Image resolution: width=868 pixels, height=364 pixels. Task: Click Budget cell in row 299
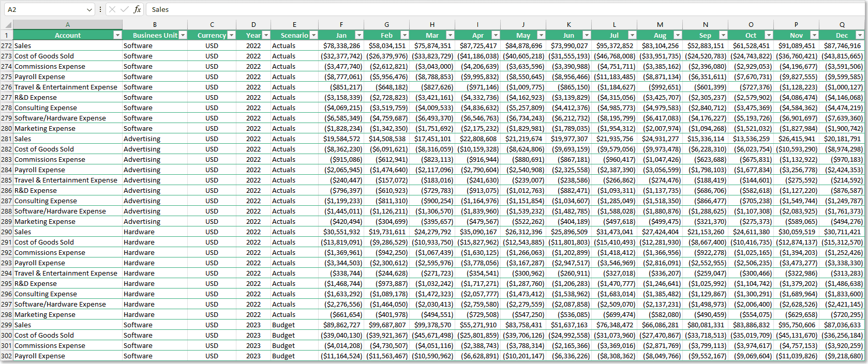point(294,325)
